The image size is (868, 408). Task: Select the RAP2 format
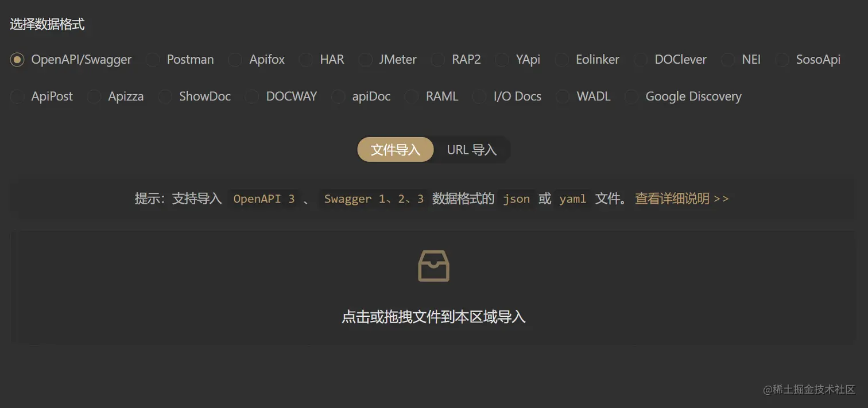coord(437,60)
